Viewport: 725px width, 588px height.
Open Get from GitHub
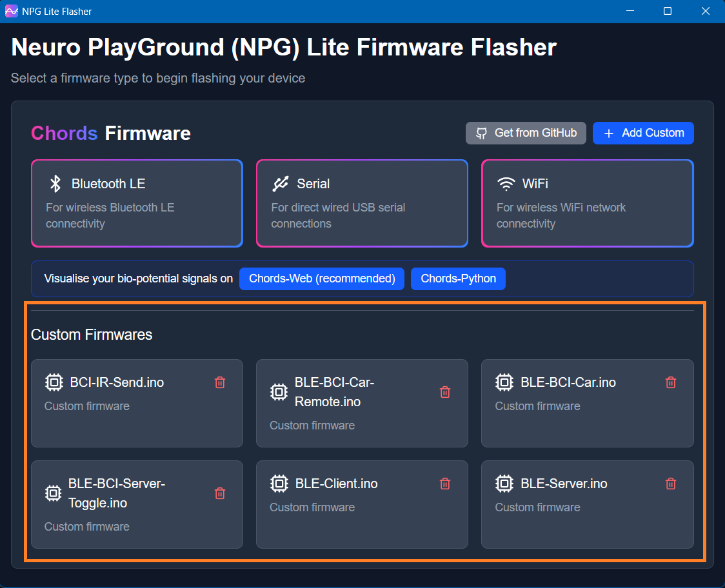[x=526, y=133]
